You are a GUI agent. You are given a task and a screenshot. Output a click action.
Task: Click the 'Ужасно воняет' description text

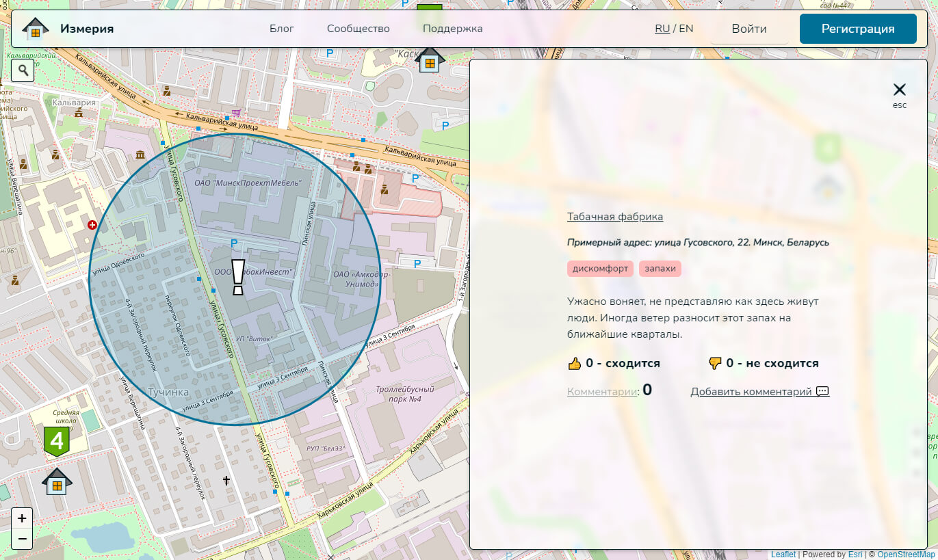click(693, 318)
